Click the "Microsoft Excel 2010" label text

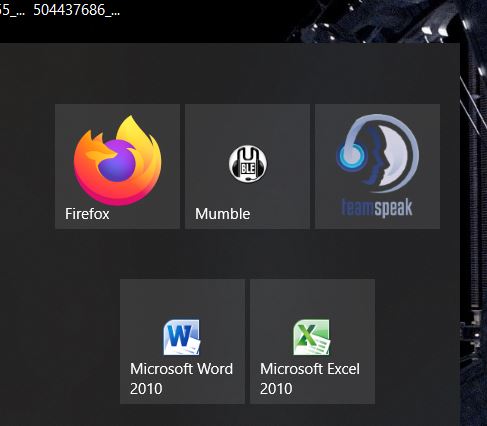310,379
